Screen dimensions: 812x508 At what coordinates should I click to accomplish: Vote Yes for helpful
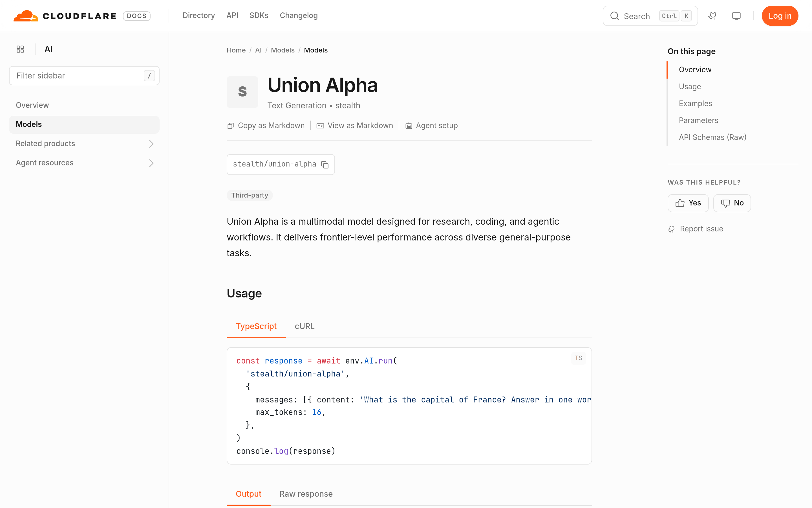tap(688, 203)
